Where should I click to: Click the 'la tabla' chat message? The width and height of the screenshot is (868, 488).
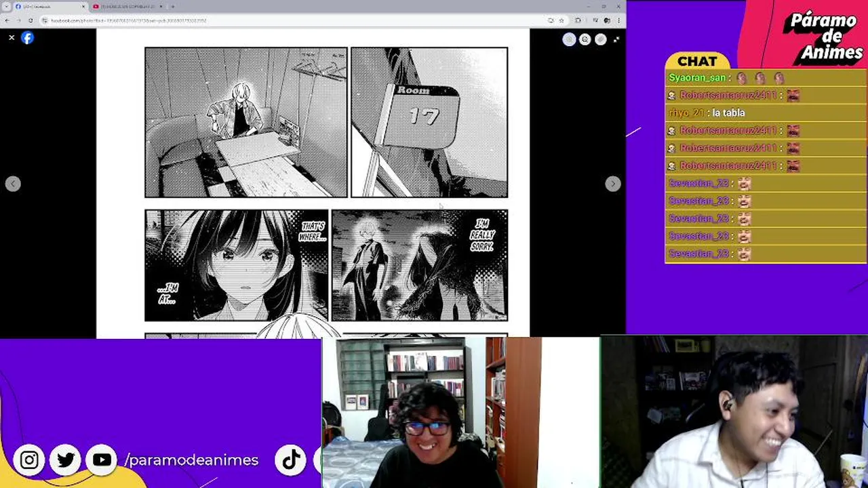pos(765,113)
